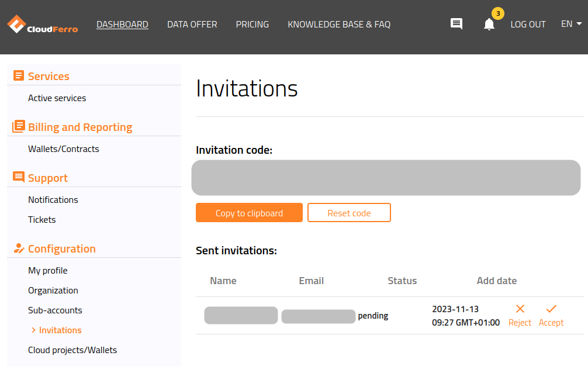Open the EN language dropdown
The image size is (588, 380).
[x=570, y=24]
